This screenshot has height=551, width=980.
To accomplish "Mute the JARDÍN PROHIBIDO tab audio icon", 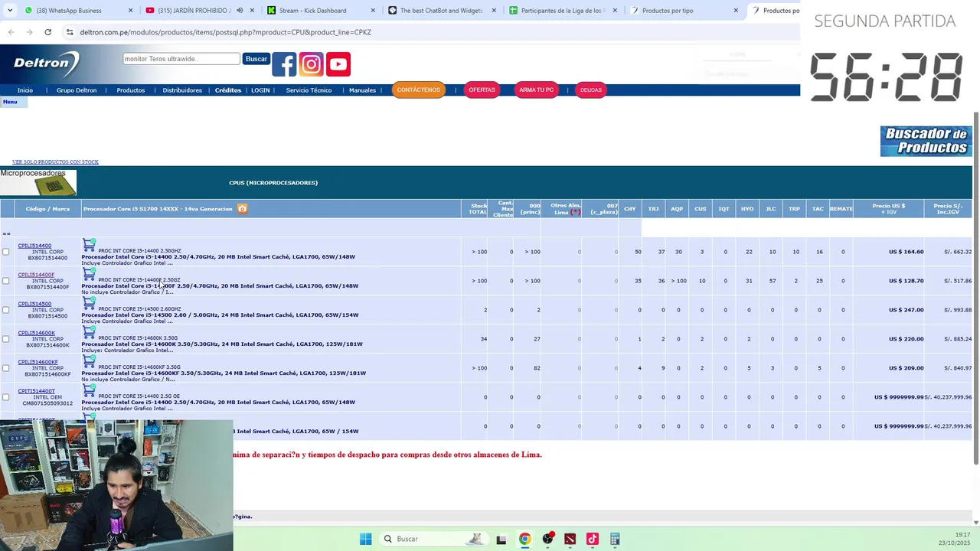I will [x=240, y=11].
